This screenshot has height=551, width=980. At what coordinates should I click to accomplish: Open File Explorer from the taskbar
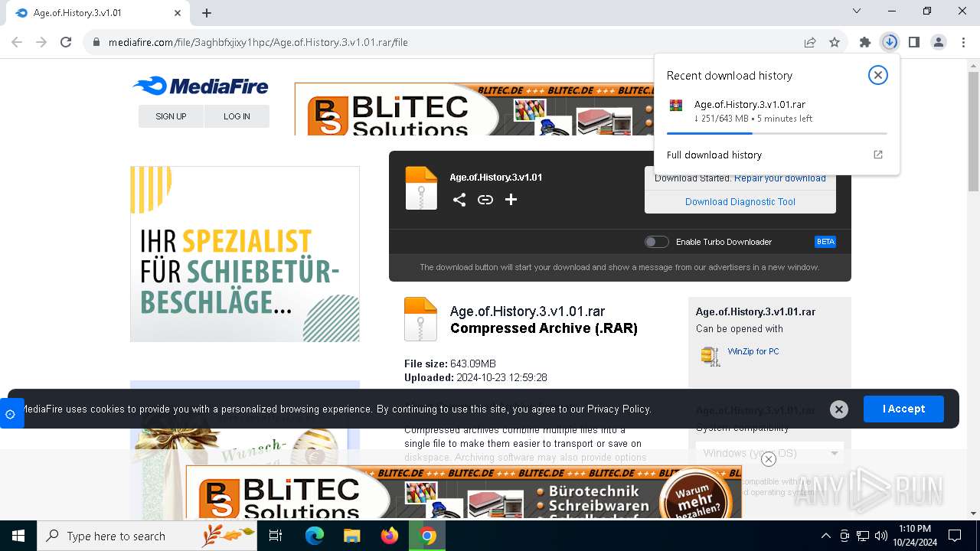(x=351, y=536)
